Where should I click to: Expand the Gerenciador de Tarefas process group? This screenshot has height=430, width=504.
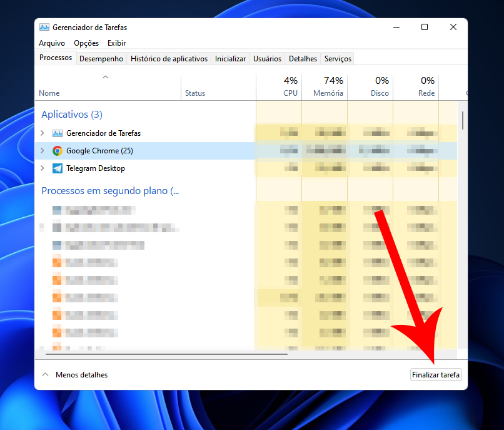[x=43, y=133]
